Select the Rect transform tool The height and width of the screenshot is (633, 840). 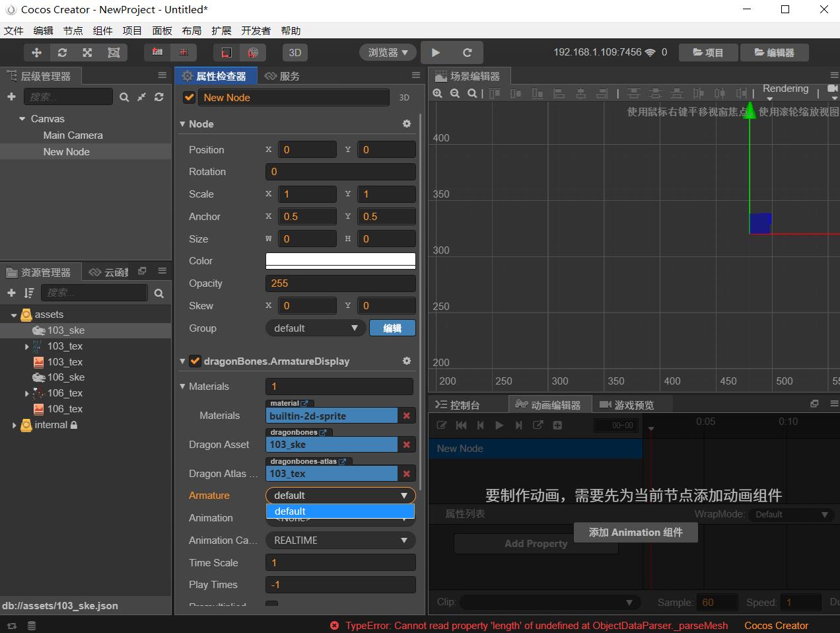pos(114,53)
